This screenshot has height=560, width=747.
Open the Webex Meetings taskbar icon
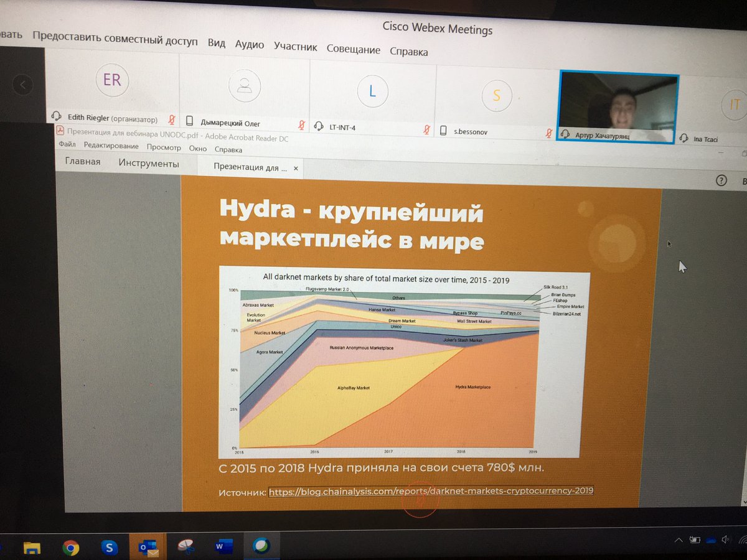click(x=260, y=546)
